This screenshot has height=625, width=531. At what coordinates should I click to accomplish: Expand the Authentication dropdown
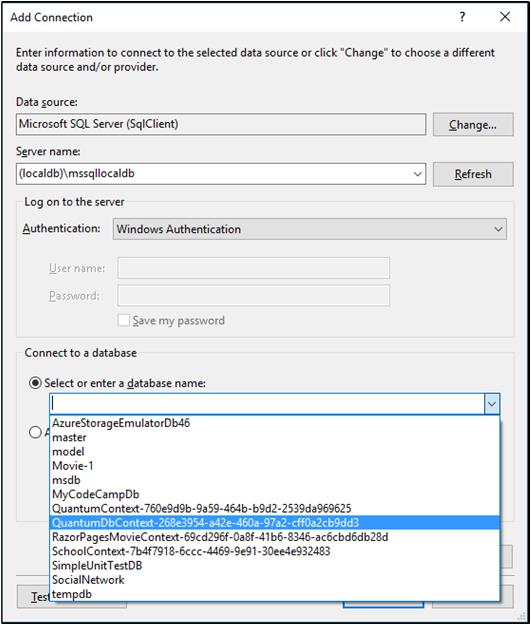[x=498, y=229]
